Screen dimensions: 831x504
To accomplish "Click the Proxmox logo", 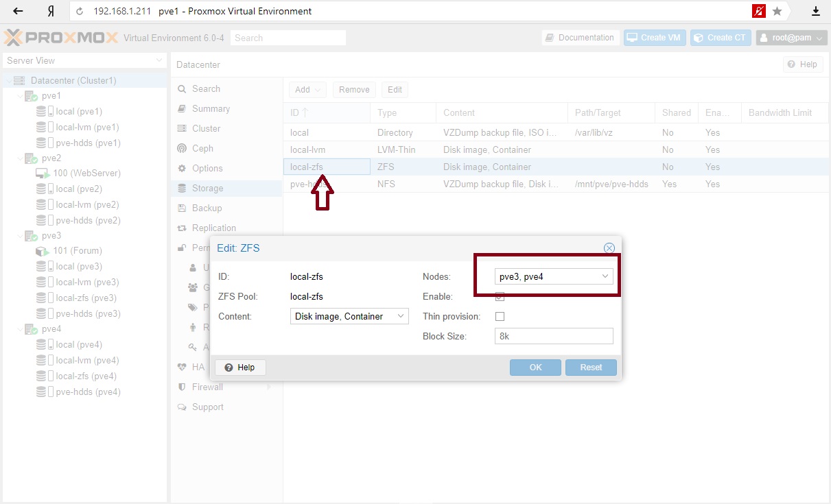I will (x=61, y=38).
